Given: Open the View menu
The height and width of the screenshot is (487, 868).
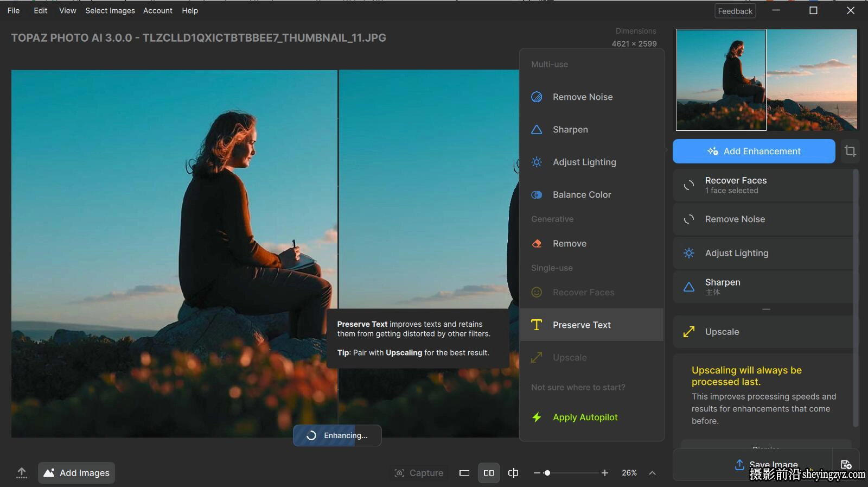Looking at the screenshot, I should coord(67,10).
